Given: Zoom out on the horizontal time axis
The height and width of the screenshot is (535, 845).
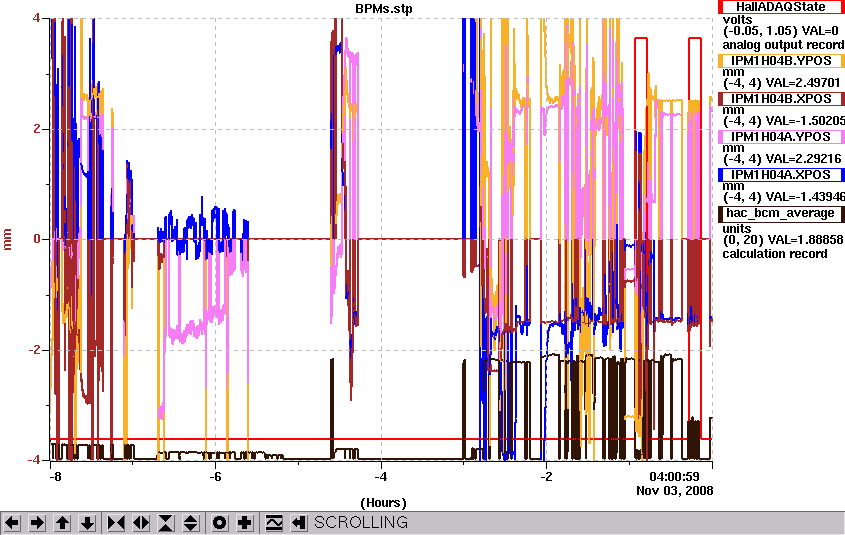Looking at the screenshot, I should point(141,523).
